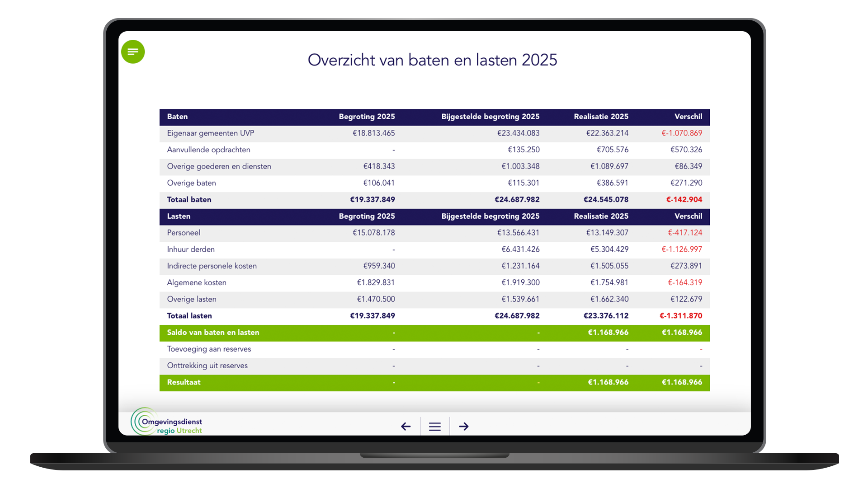The image size is (868, 488).
Task: Click the Omgevingsdienst regio Utrecht logo
Action: point(166,422)
